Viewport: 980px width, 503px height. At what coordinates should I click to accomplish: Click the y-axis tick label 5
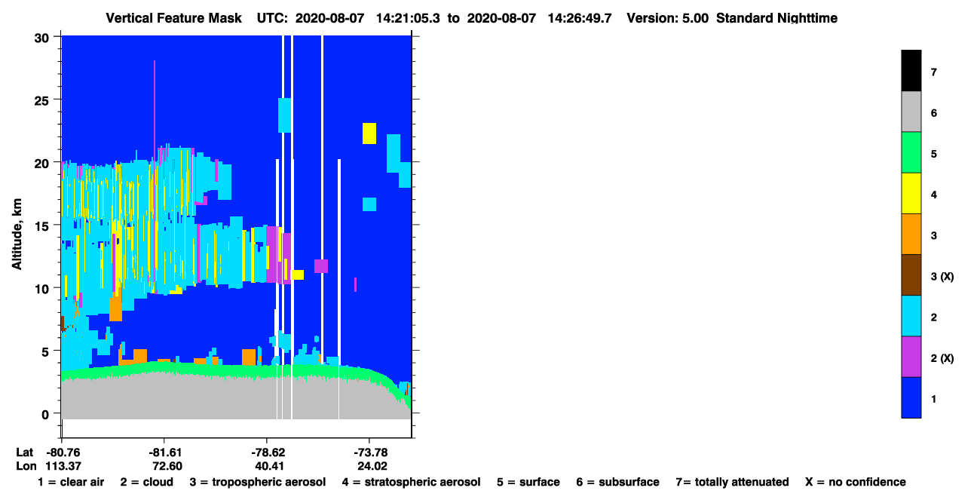(x=47, y=351)
